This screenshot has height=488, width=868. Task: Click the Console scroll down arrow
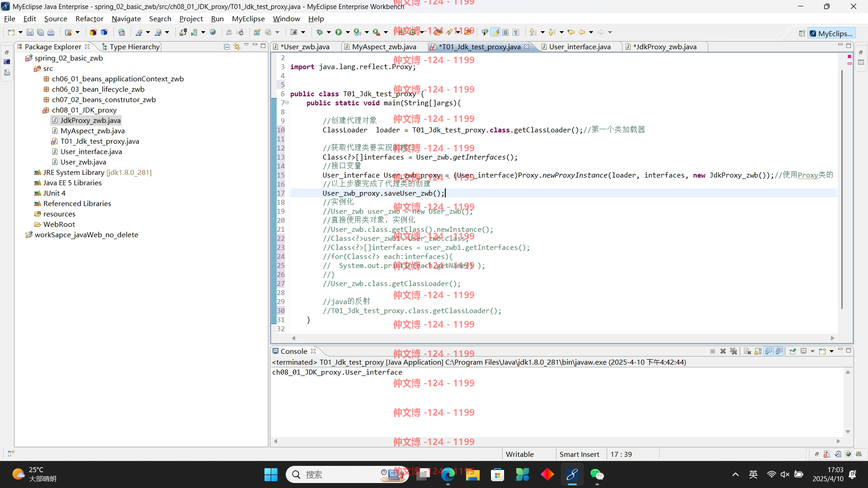pos(848,432)
